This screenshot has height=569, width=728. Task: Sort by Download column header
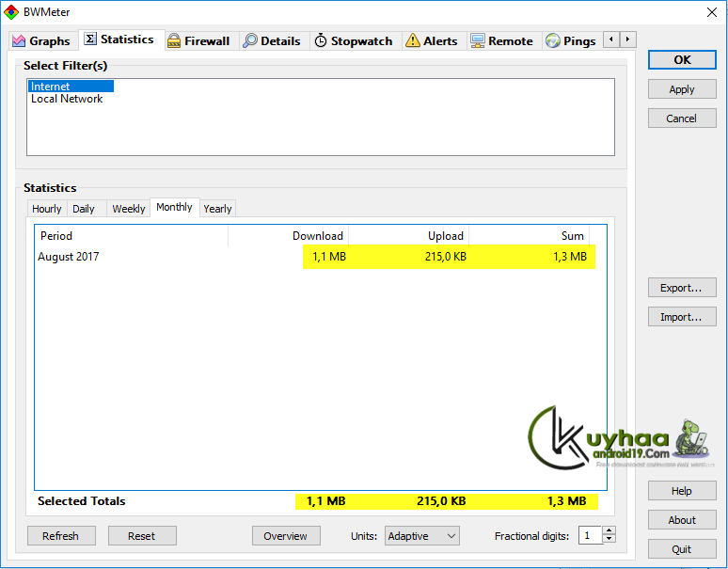289,236
